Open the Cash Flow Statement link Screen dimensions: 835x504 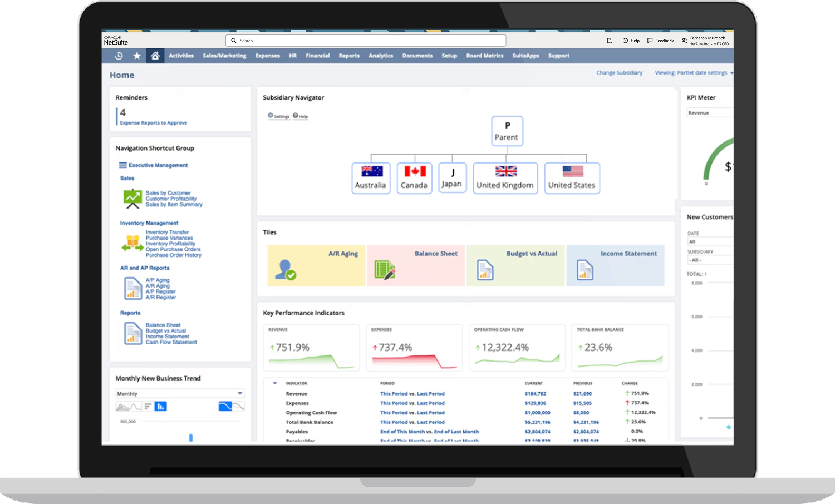point(171,342)
